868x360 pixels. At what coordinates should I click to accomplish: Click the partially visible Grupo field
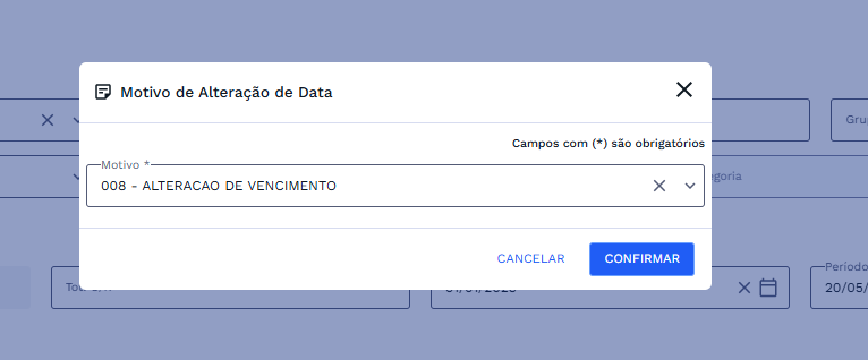click(x=850, y=120)
